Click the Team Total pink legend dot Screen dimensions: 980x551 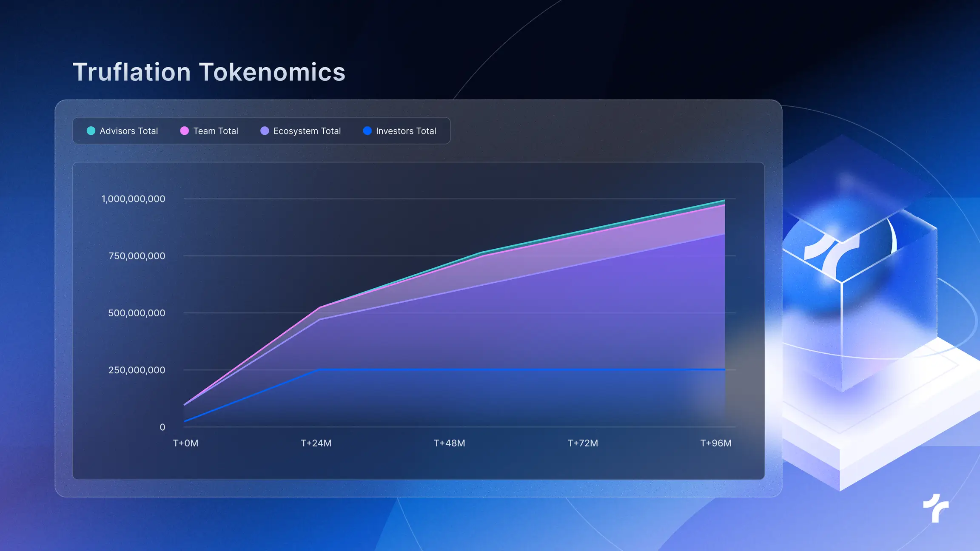pyautogui.click(x=185, y=131)
